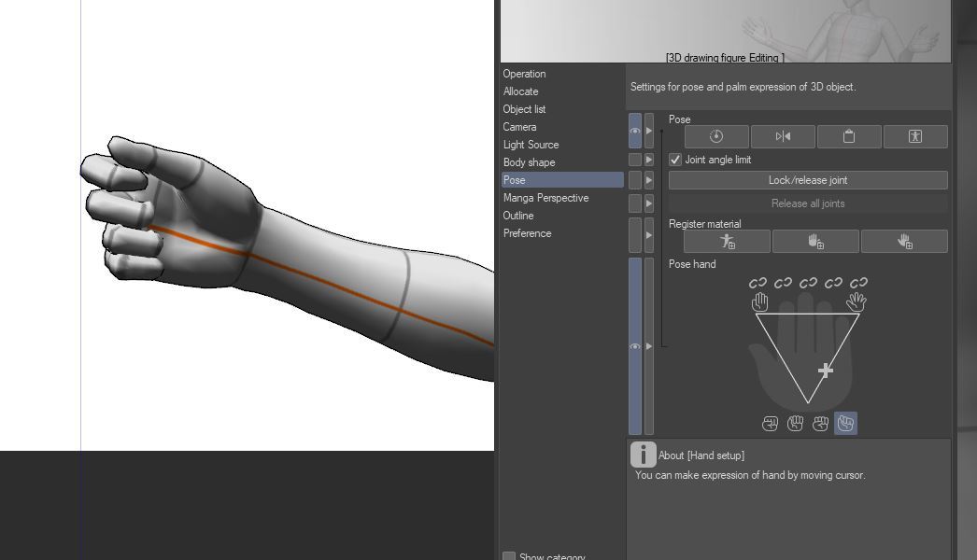Toggle display box for Joint angle limit row

coord(635,160)
